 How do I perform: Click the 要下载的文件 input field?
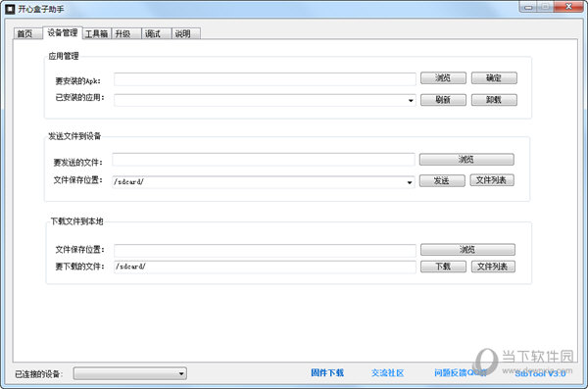[265, 267]
